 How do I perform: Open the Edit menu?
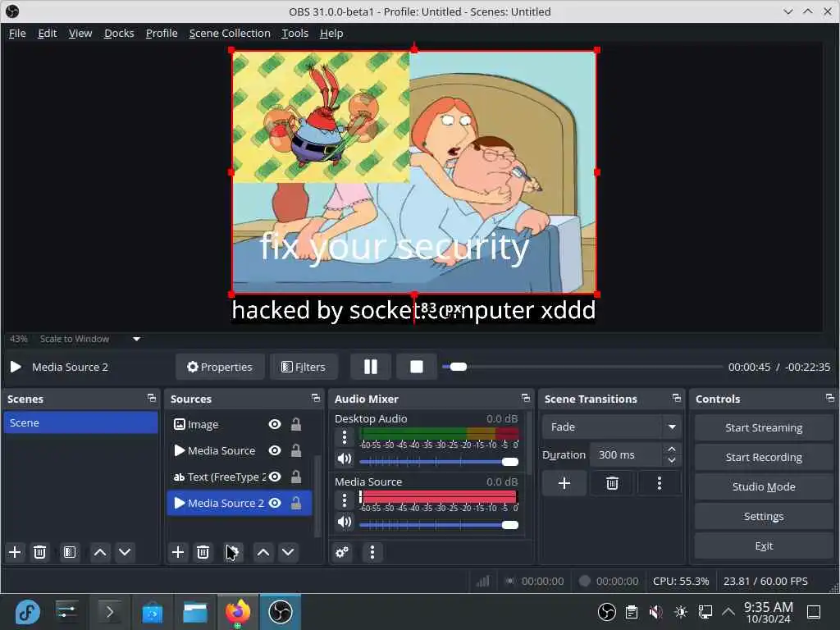(x=47, y=33)
